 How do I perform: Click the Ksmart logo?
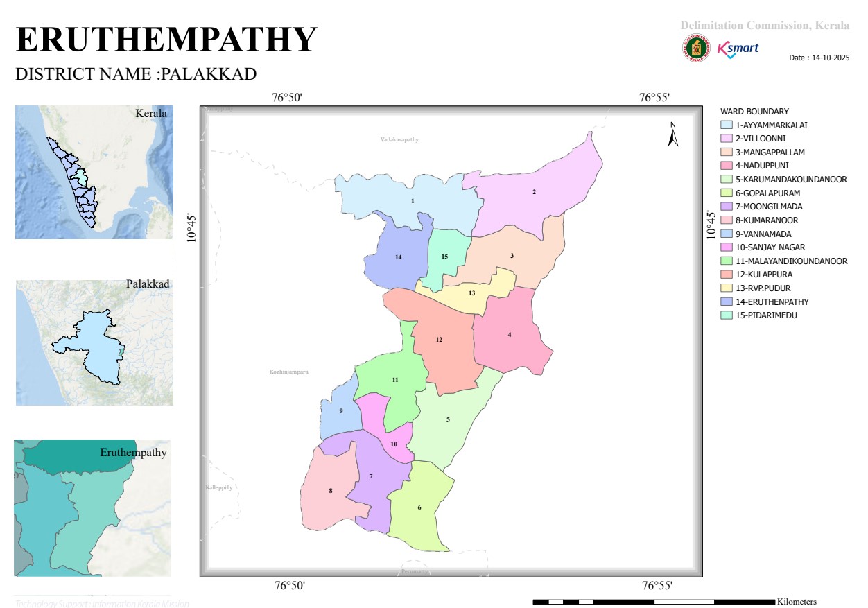pyautogui.click(x=738, y=49)
